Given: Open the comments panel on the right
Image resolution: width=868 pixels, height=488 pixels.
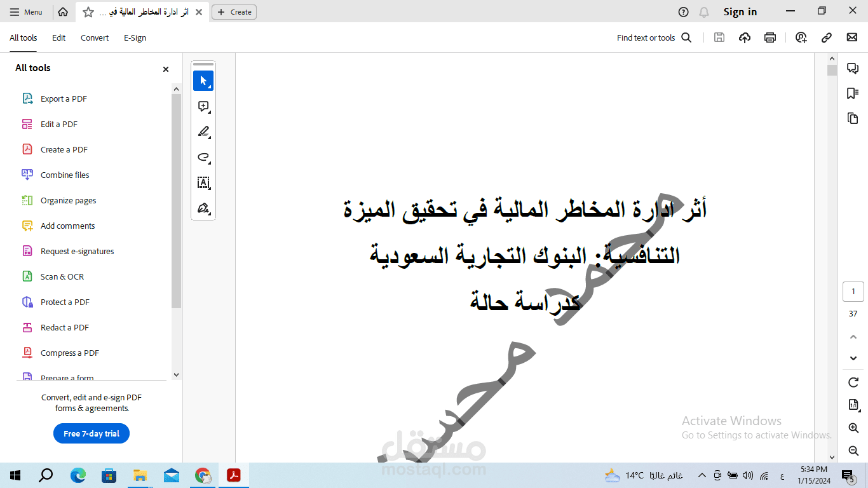Looking at the screenshot, I should tap(853, 68).
